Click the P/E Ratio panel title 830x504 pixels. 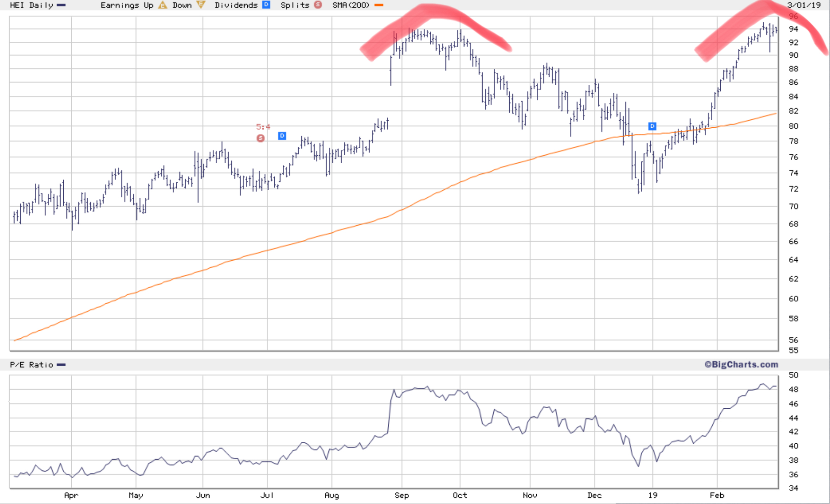coord(31,364)
